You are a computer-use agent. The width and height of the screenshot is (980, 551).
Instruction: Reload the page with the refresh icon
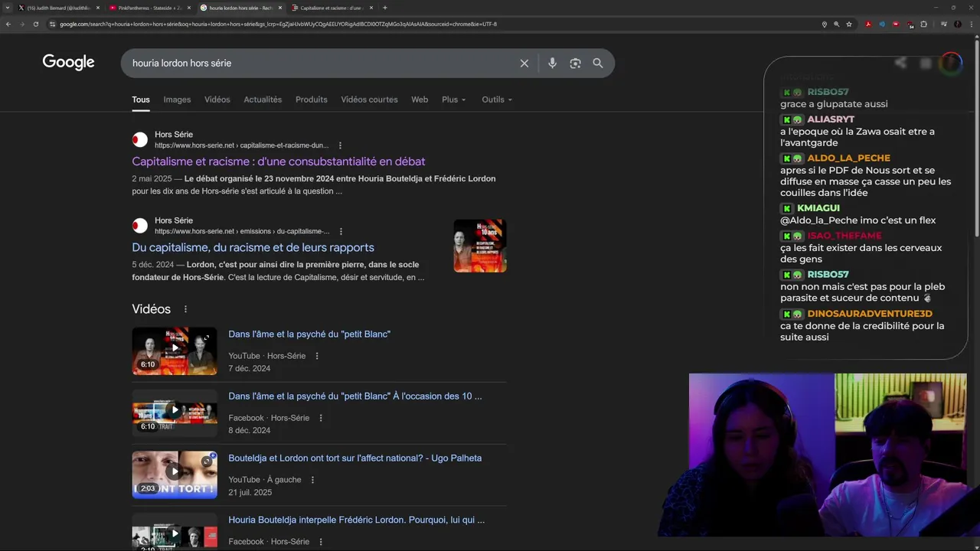36,24
